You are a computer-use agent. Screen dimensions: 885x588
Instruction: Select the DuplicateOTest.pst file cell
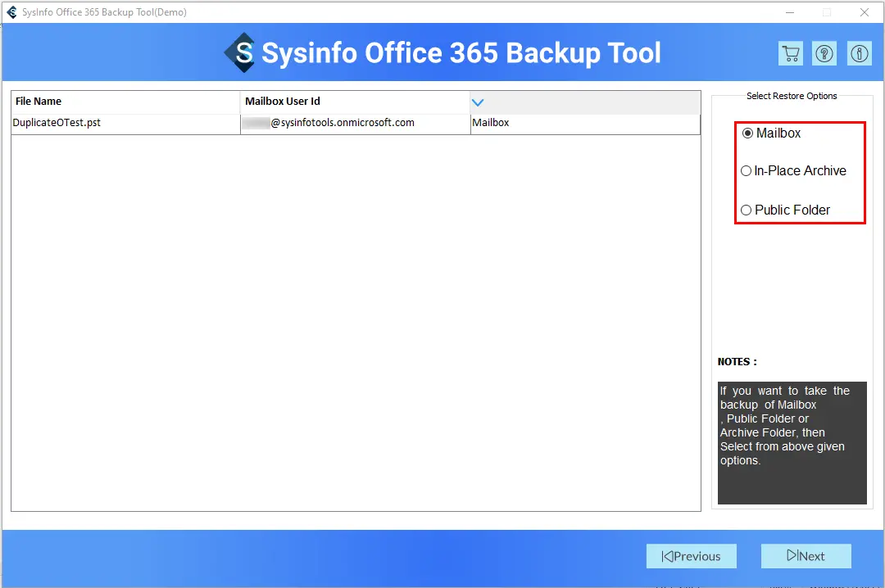pyautogui.click(x=125, y=123)
